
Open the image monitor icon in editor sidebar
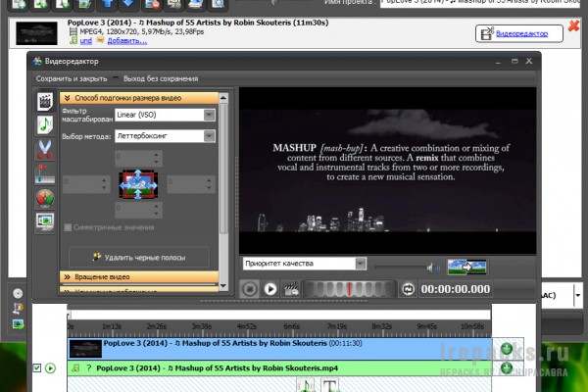pos(45,221)
